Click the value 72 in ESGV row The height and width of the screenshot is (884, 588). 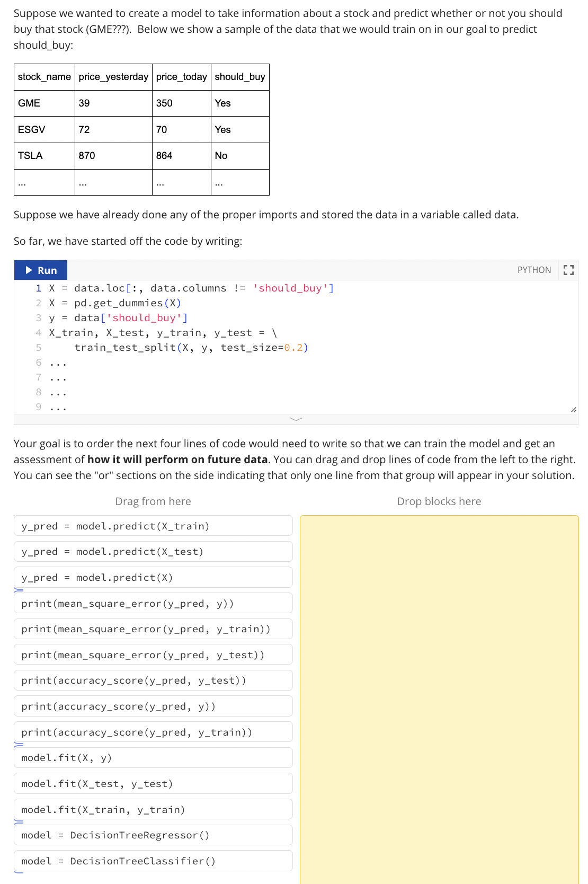click(113, 129)
